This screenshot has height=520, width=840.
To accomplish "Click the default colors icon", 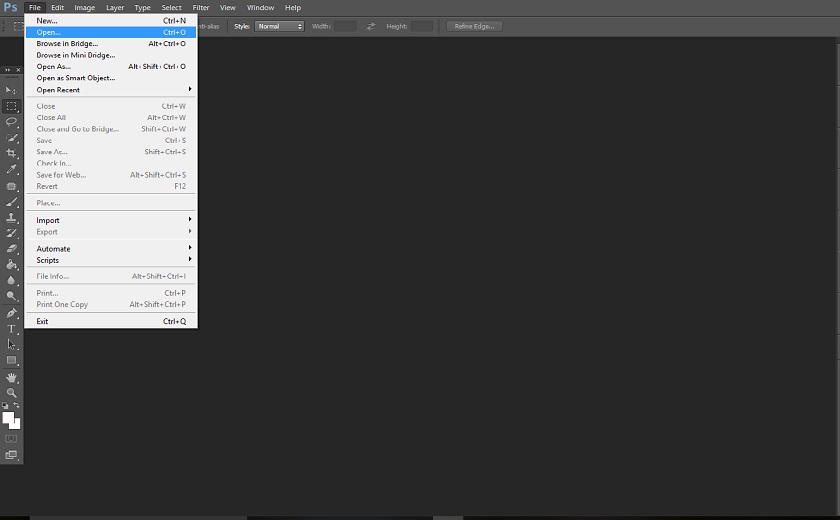I will click(5, 405).
